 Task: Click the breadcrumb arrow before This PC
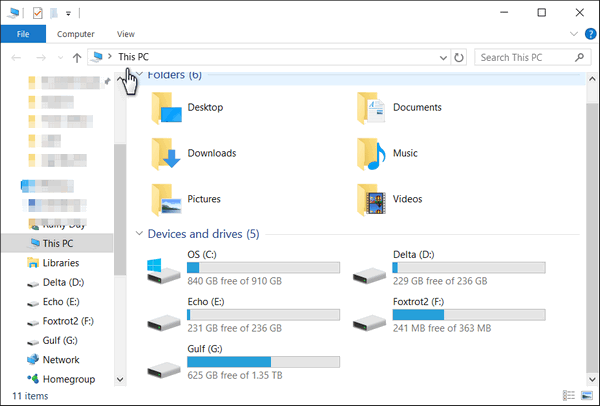(x=110, y=57)
